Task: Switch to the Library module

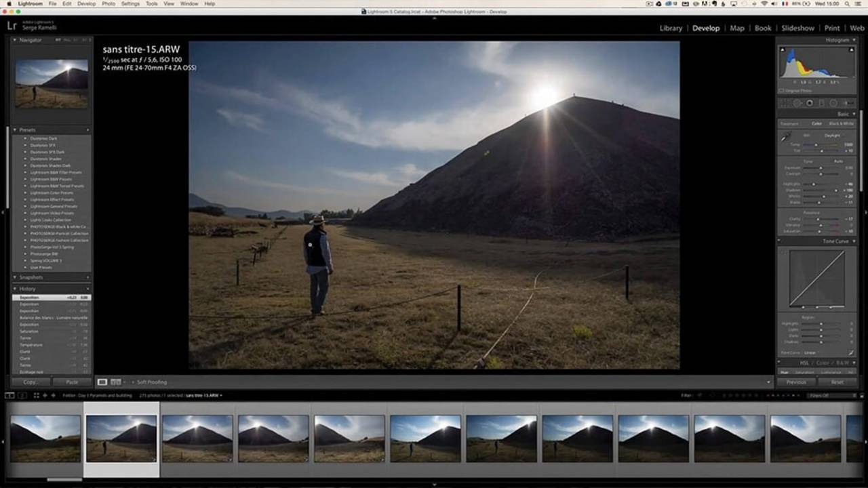Action: click(x=671, y=28)
